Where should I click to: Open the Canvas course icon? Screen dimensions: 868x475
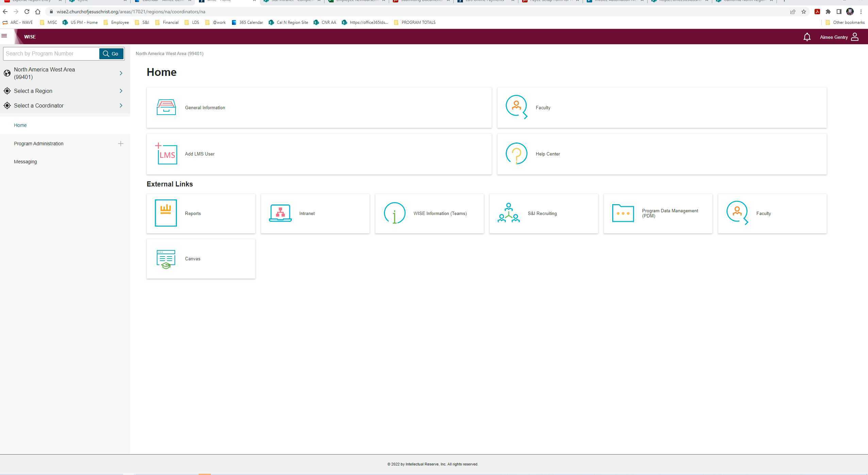coord(166,259)
